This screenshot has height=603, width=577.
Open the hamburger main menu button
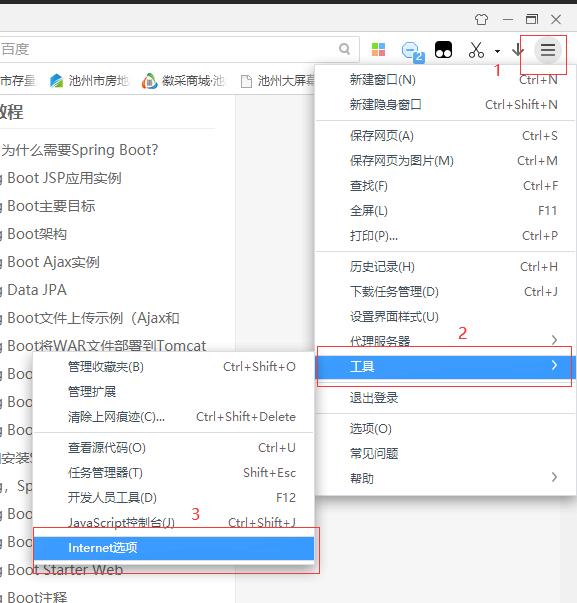point(548,50)
